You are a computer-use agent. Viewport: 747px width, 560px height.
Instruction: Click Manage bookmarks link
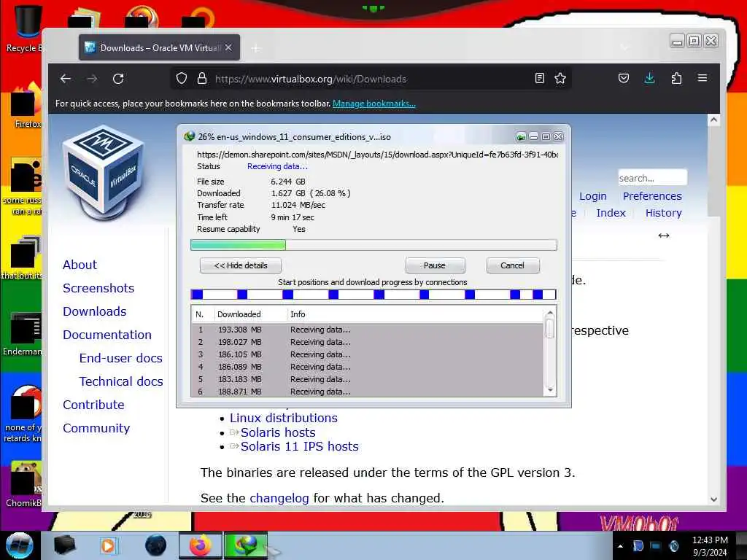[x=374, y=104]
